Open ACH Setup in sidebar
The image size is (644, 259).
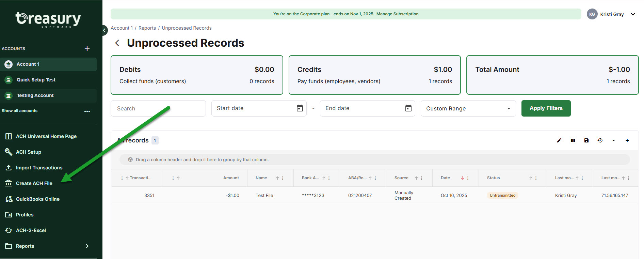click(x=29, y=152)
